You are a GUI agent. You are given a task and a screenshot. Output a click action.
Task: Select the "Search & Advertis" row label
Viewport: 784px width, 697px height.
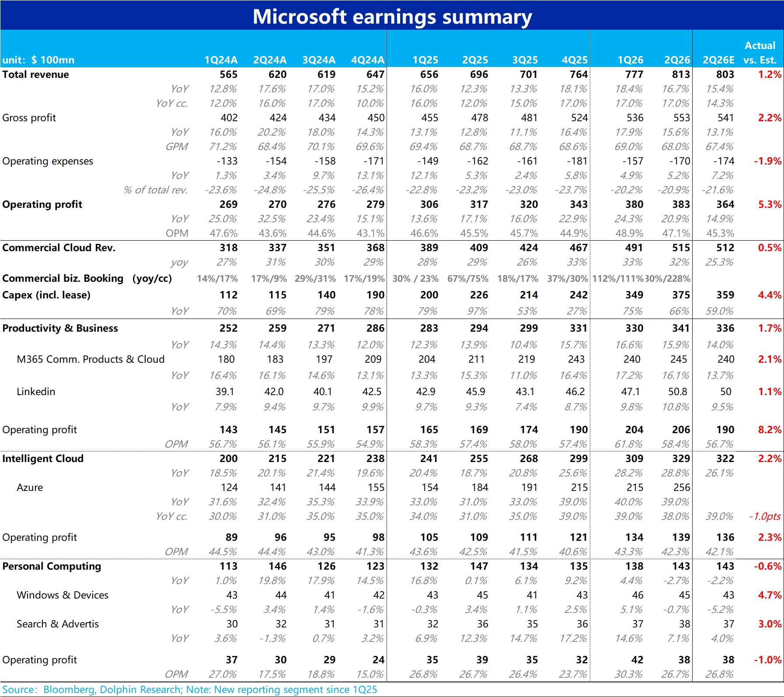point(58,624)
